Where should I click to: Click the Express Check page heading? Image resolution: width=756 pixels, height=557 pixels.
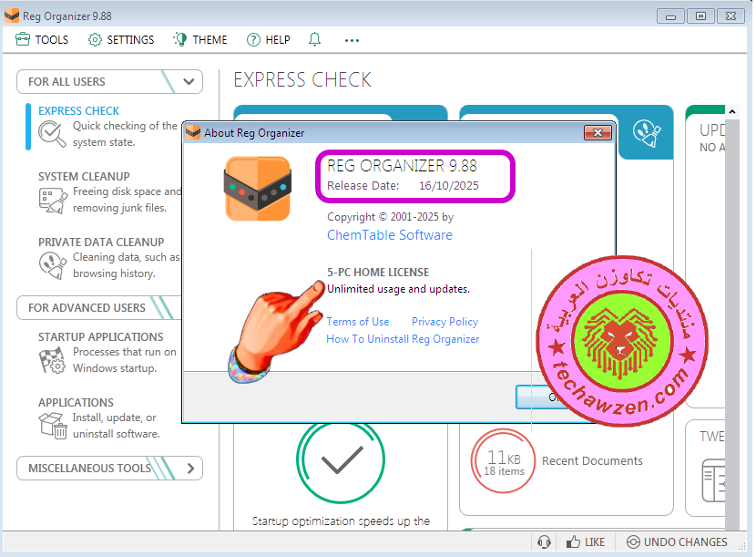tap(302, 79)
